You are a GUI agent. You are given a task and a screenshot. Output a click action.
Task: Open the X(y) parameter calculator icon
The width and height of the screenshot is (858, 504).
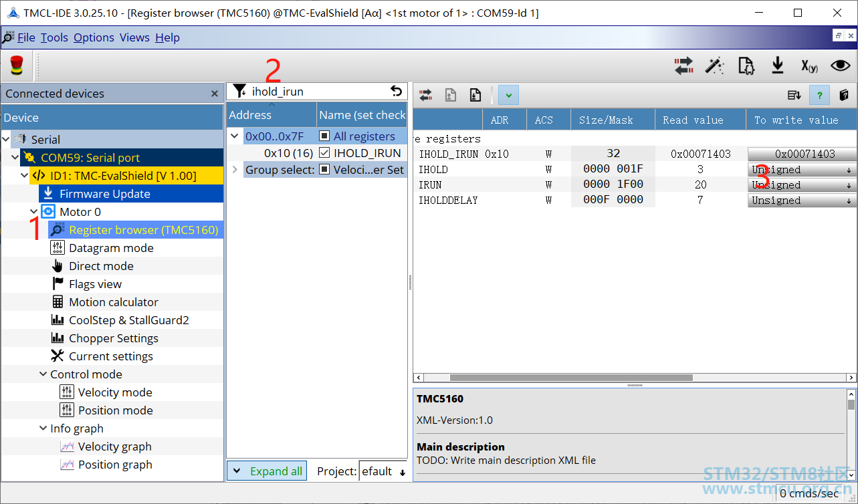coord(809,66)
